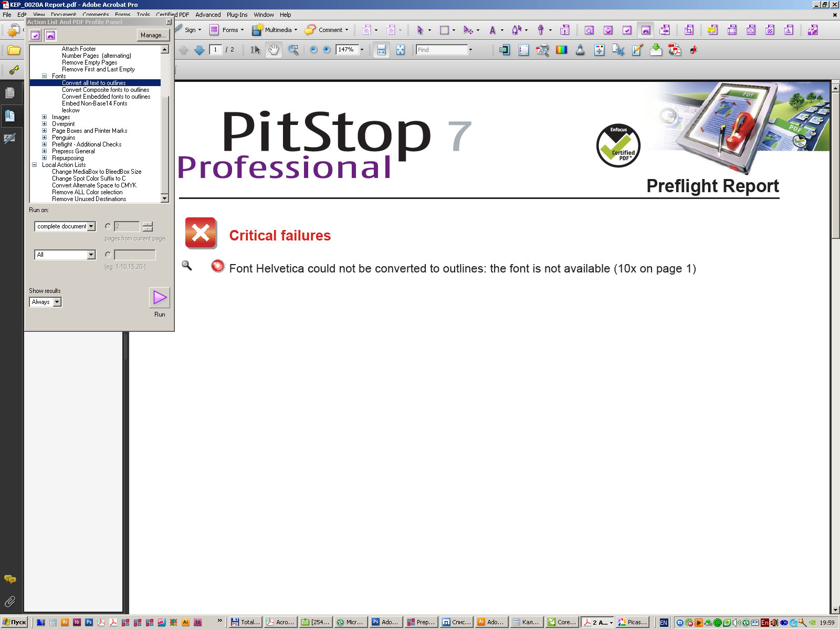The height and width of the screenshot is (630, 840).
Task: Open the Help menu
Action: pyautogui.click(x=285, y=15)
